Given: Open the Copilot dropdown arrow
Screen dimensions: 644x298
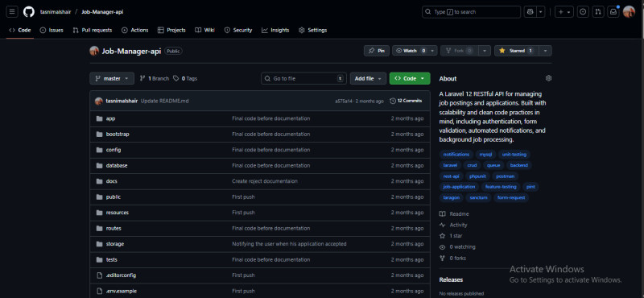Looking at the screenshot, I should click(x=541, y=12).
